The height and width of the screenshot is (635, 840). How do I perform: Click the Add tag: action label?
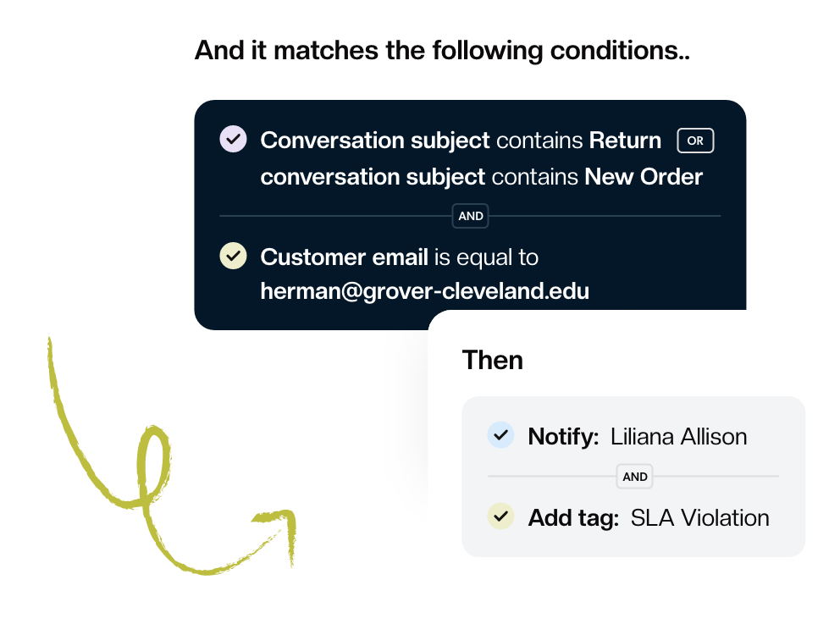pos(573,518)
